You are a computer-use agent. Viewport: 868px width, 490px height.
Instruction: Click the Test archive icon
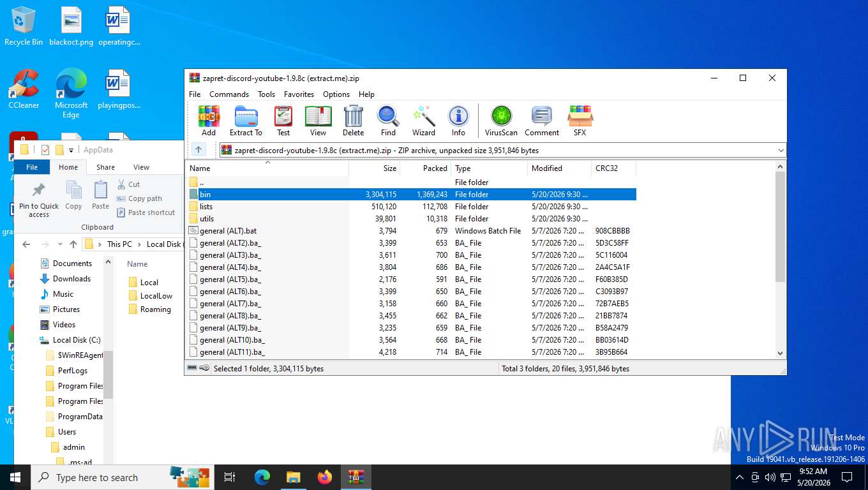pyautogui.click(x=283, y=121)
